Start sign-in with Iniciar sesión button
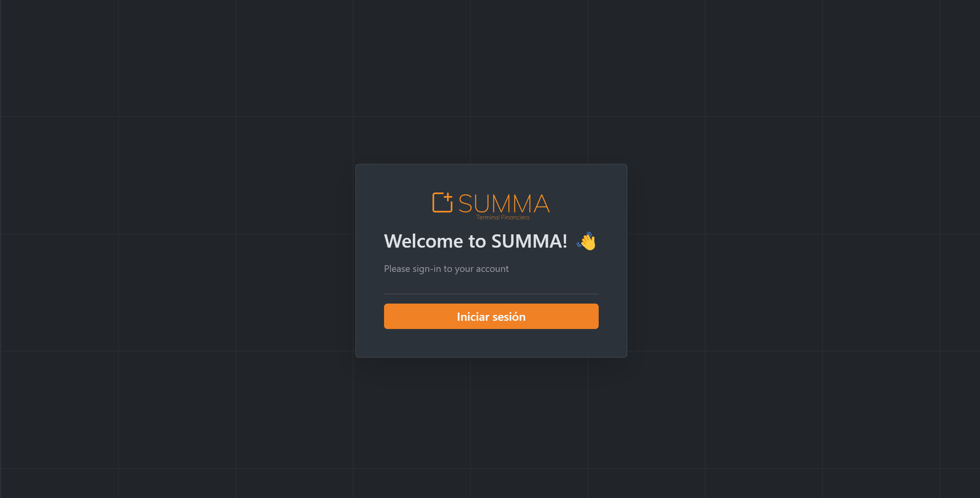This screenshot has width=980, height=498. tap(491, 316)
